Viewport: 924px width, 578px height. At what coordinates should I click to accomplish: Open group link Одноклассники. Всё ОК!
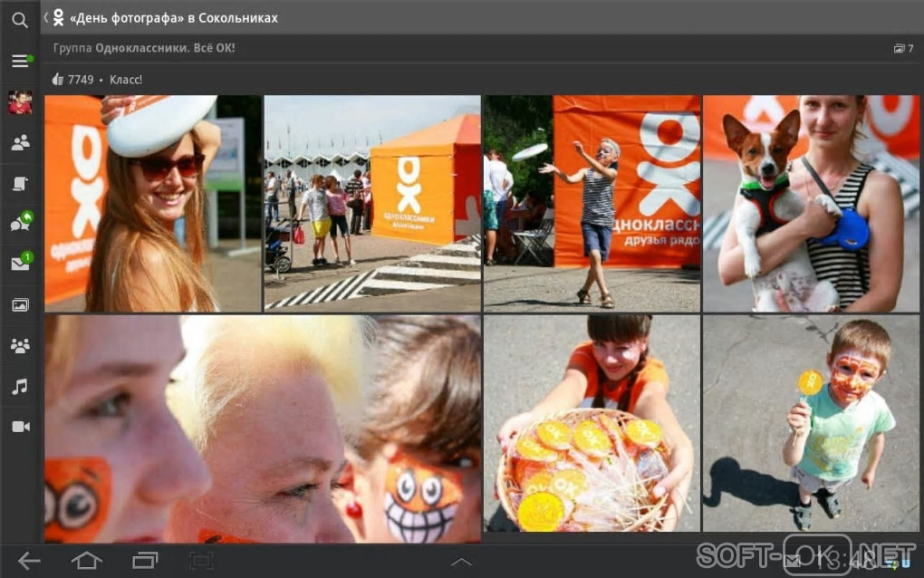tap(165, 48)
